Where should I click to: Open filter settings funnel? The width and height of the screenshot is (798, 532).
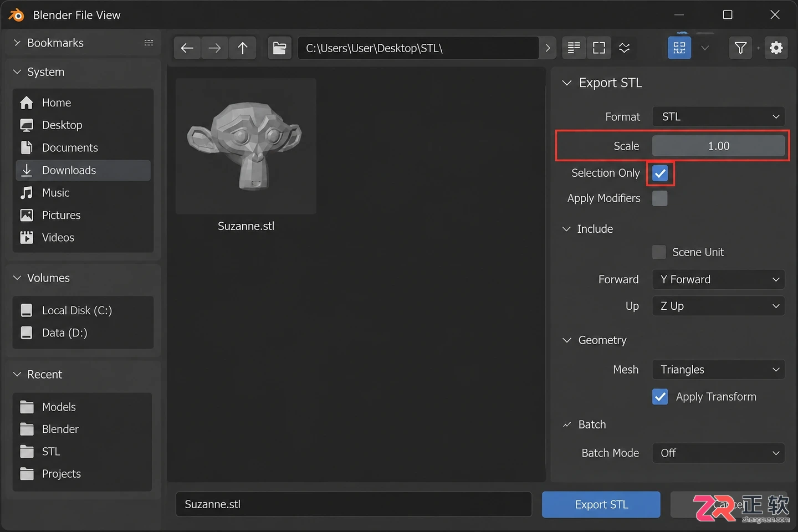pos(740,48)
